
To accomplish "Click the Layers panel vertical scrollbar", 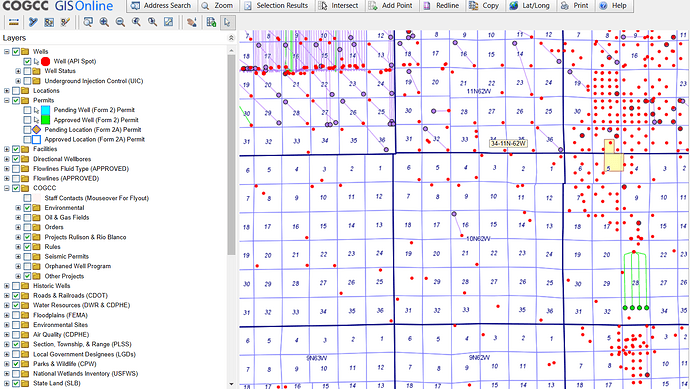I will coord(231,154).
